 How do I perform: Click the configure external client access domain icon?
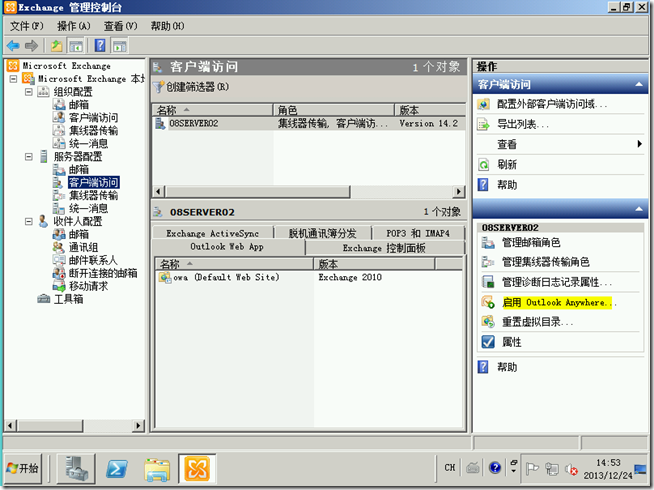click(483, 104)
